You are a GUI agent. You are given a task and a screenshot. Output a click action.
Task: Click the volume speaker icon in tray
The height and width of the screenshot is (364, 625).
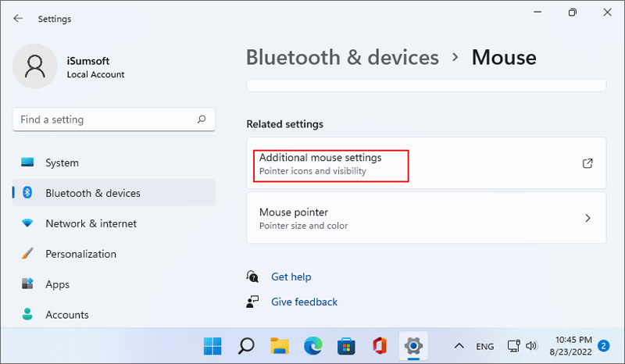click(531, 346)
